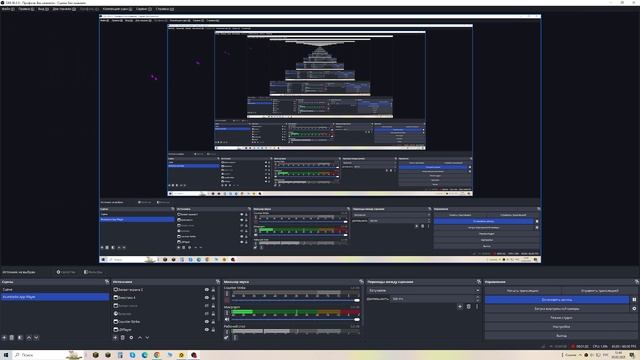Open the Коллекция сцен menu
This screenshot has height=360, width=640.
pos(117,9)
